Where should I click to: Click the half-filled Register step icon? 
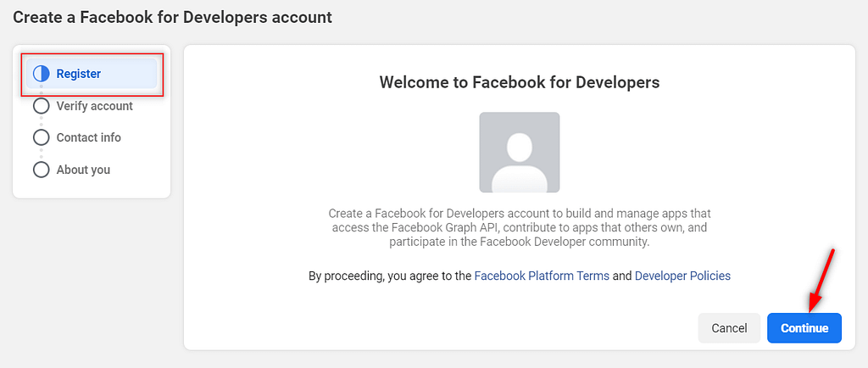(x=42, y=74)
